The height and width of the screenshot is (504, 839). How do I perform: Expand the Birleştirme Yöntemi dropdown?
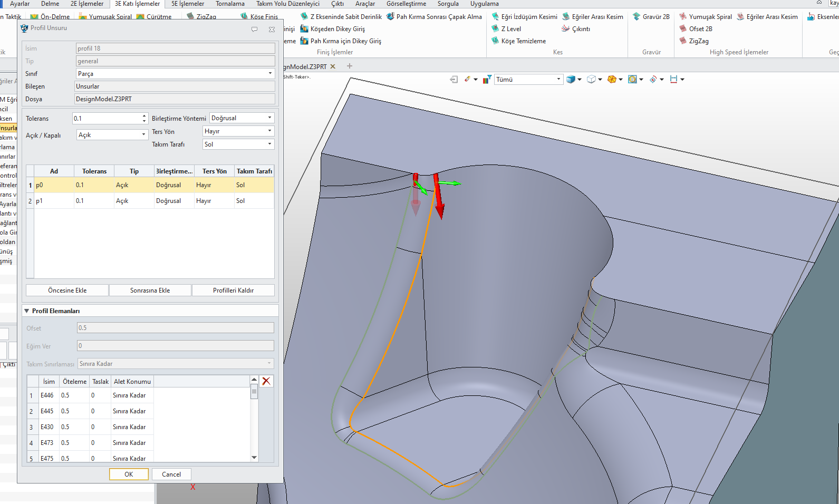click(x=269, y=118)
